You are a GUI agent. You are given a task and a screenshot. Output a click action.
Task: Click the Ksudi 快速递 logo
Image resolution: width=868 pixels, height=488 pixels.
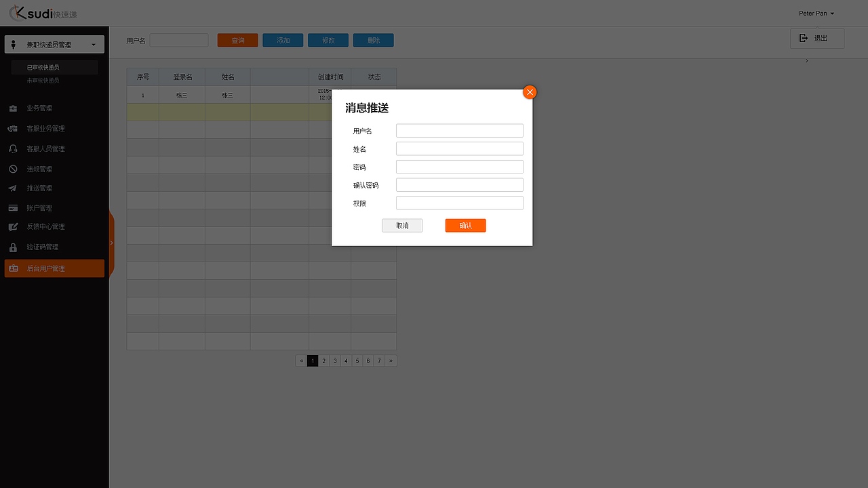[x=43, y=13]
